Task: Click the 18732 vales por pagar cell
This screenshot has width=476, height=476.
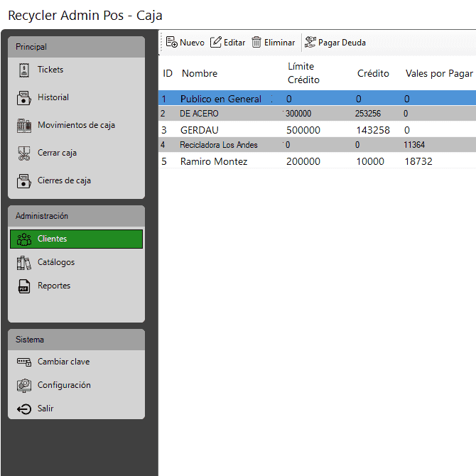Action: 418,161
